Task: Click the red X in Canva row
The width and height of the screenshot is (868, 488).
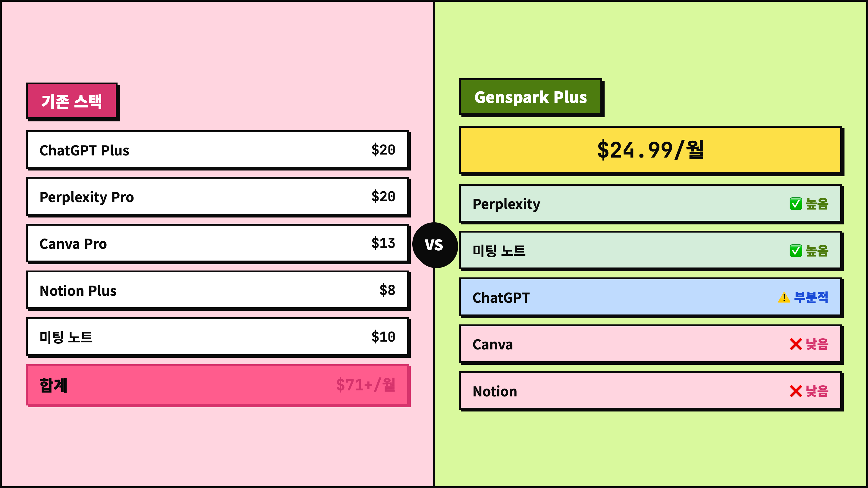Action: pyautogui.click(x=796, y=344)
